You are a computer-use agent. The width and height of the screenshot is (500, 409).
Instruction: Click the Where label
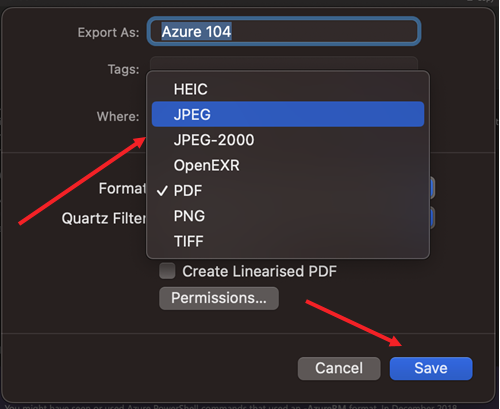118,117
